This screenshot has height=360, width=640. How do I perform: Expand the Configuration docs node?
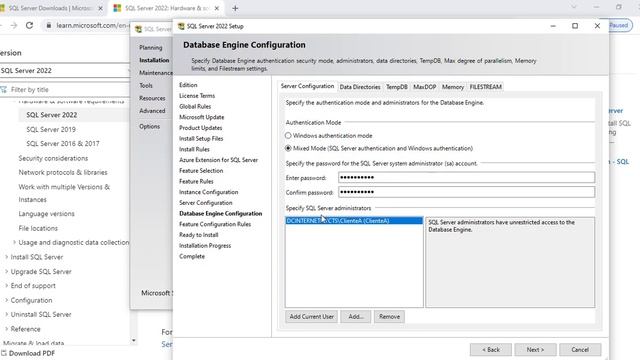(x=6, y=300)
